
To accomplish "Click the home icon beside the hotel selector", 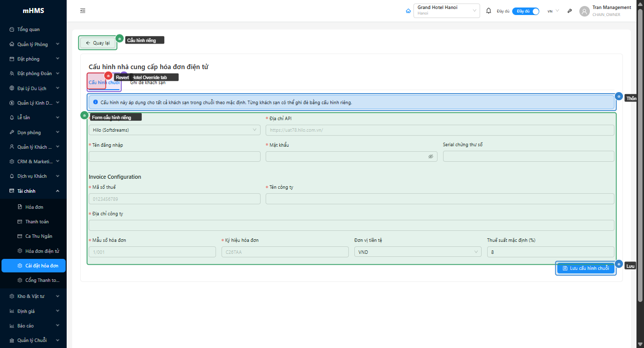I will tap(408, 11).
